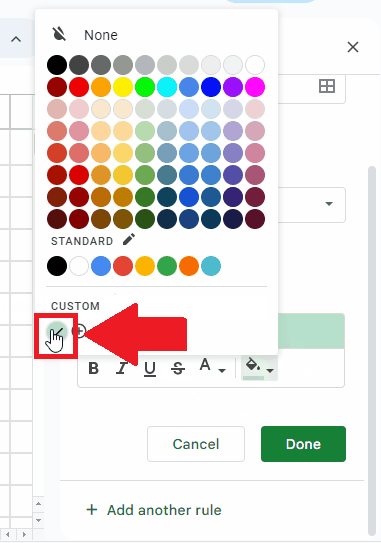Toggle underline formatting
The image size is (381, 543).
pos(150,368)
